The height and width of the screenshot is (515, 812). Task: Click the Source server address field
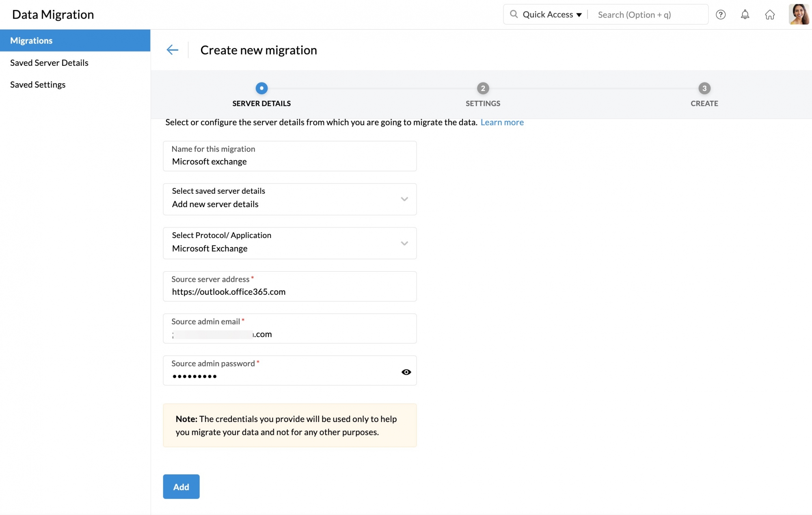(289, 292)
